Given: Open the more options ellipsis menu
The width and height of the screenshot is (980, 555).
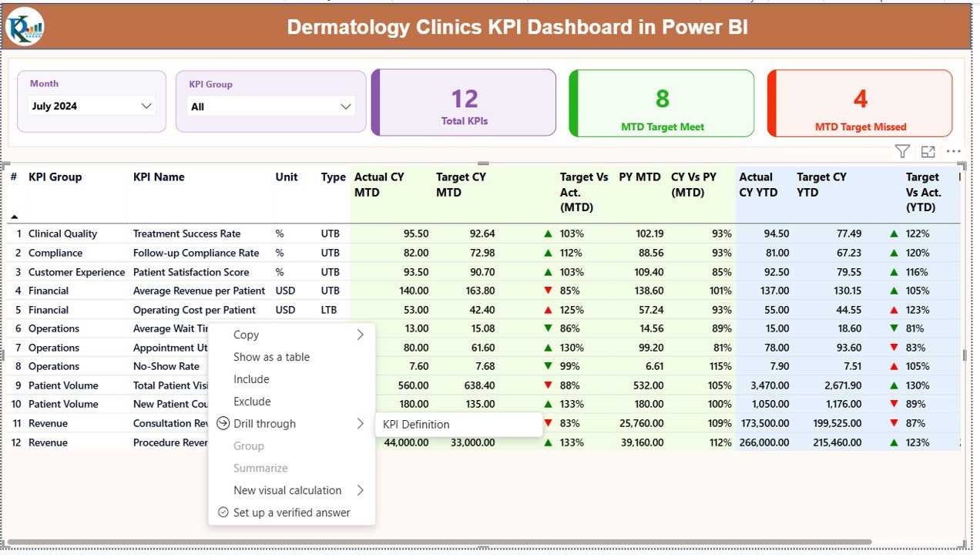Looking at the screenshot, I should coord(954,152).
